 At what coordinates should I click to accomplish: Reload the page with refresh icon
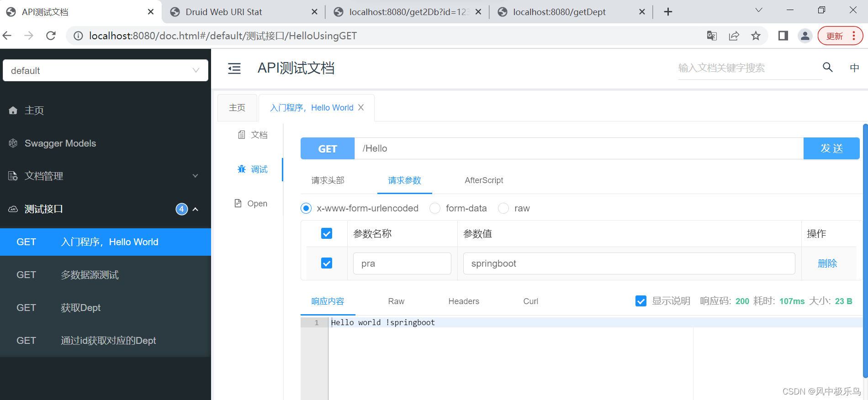coord(51,36)
